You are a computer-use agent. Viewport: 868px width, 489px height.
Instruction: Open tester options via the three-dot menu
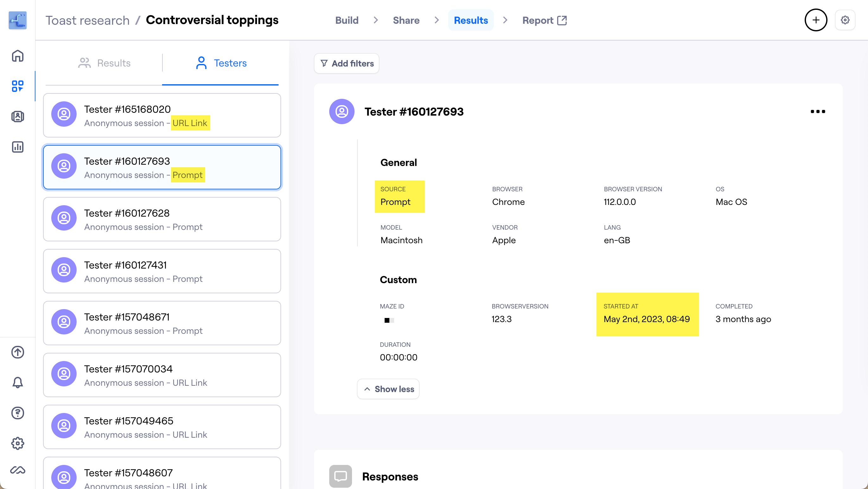click(818, 111)
